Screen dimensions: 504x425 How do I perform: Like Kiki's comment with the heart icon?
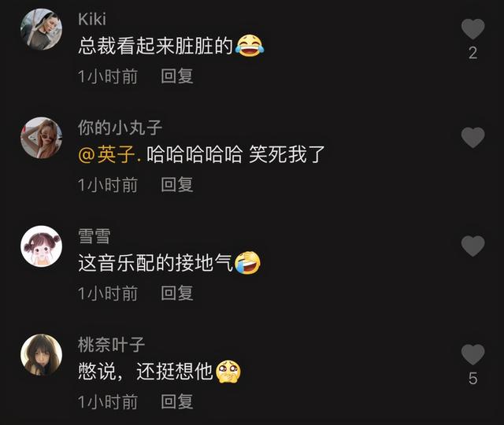(x=472, y=29)
